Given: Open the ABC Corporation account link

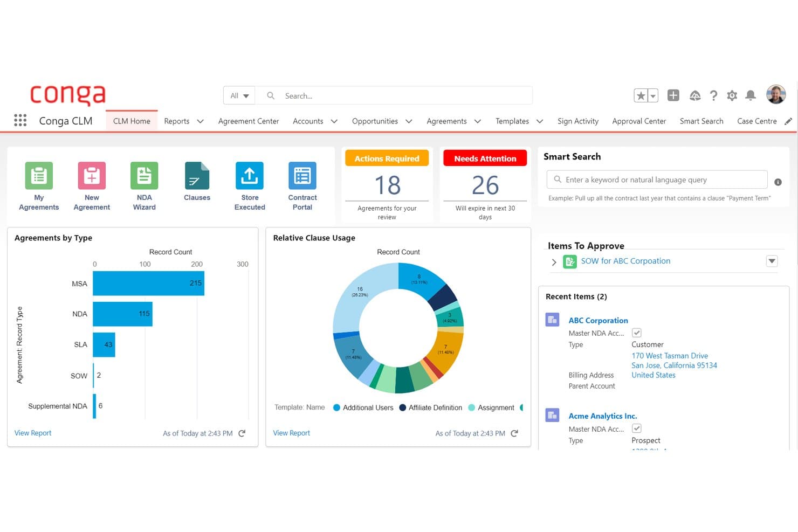Looking at the screenshot, I should [598, 320].
